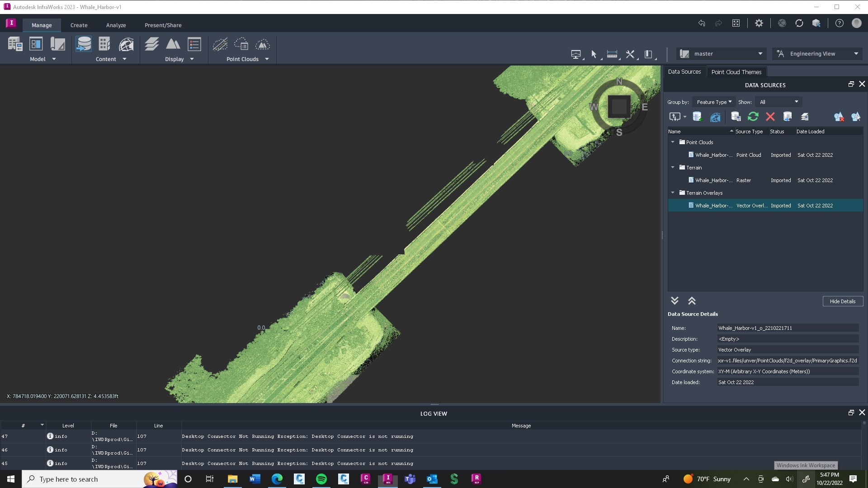Image resolution: width=868 pixels, height=488 pixels.
Task: Open the Show filter dropdown next to All
Action: [778, 102]
